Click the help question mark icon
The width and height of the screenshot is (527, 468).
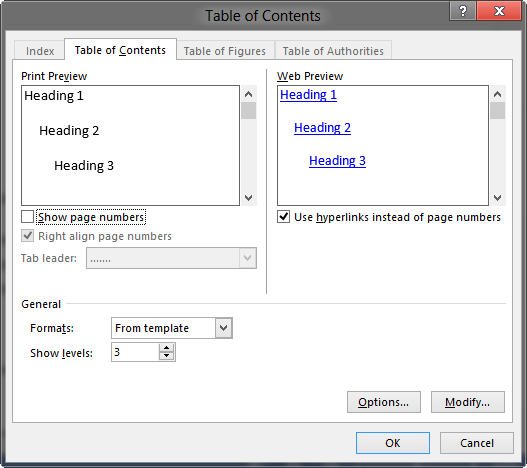pos(463,11)
